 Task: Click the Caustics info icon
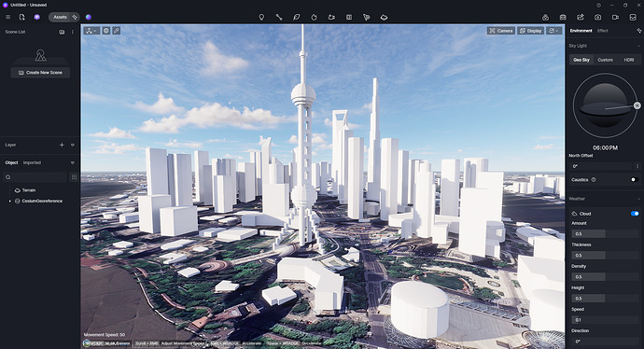click(x=594, y=180)
